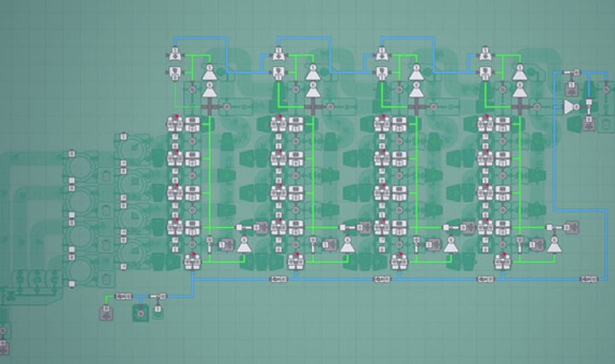Viewport: 615px width, 364px height.
Task: Click the gray display block above the right-pointing gate
Action: tap(572, 89)
